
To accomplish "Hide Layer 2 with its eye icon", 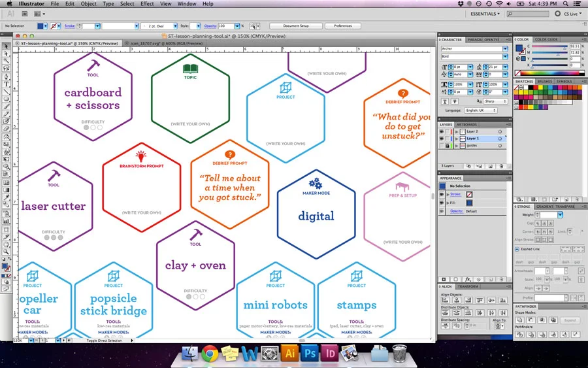I will [x=442, y=131].
